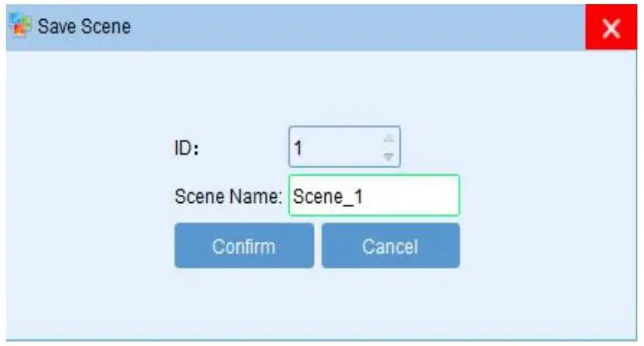Click the "Save Scene" title text
644x346 pixels.
click(x=83, y=27)
